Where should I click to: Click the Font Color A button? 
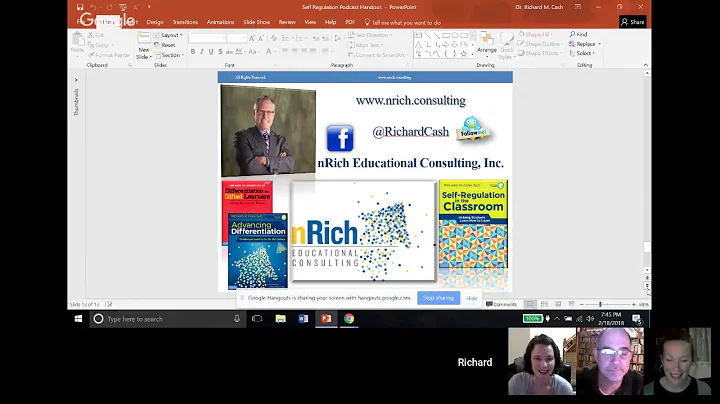click(x=269, y=51)
